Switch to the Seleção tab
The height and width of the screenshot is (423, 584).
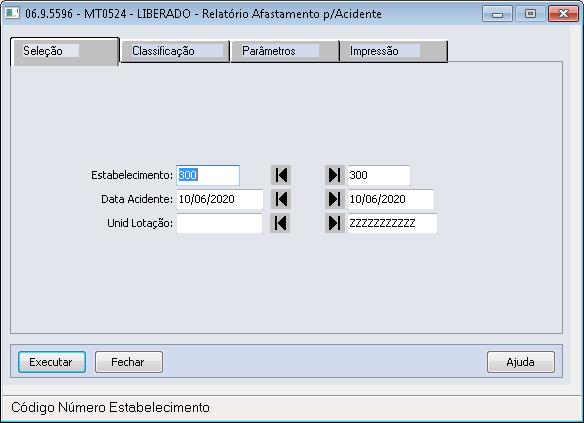coord(64,51)
